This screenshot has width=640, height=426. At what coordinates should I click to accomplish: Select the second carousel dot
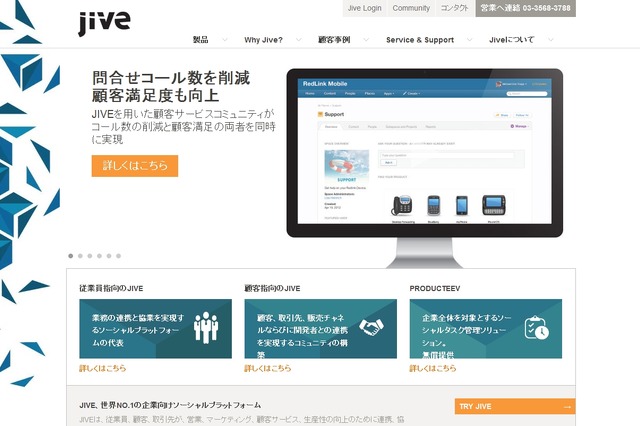80,256
